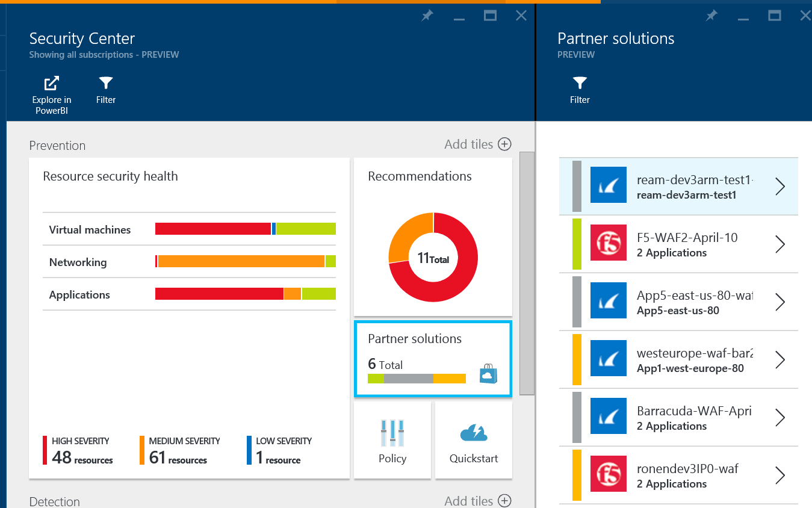Click Barracuda icon for ream-dev3arm-test1
The width and height of the screenshot is (812, 508).
pos(609,186)
